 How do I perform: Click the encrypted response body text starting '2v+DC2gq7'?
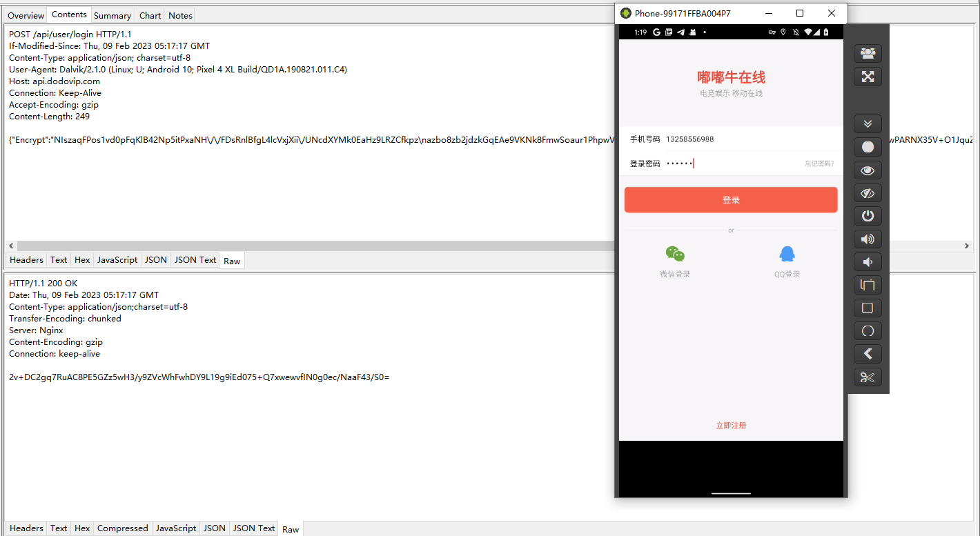(x=199, y=377)
